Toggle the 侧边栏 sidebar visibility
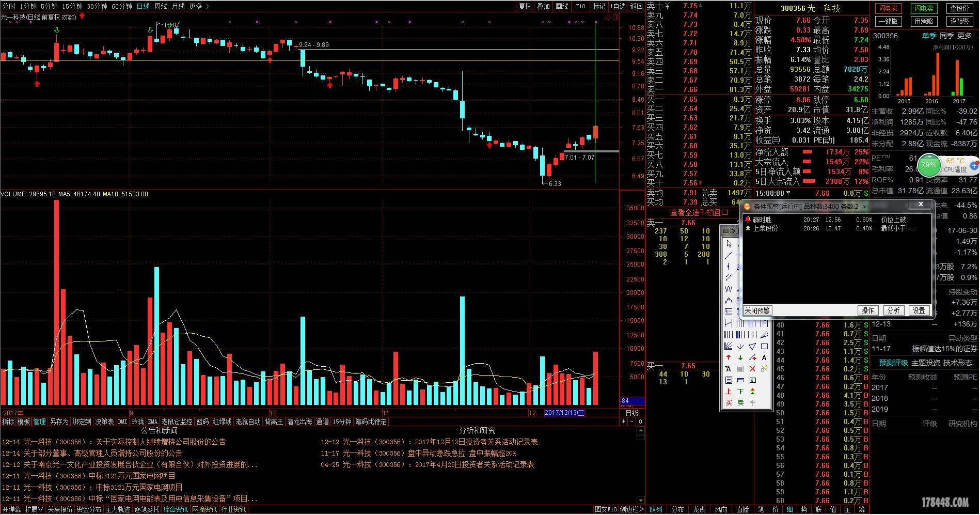This screenshot has height=515, width=980. pyautogui.click(x=632, y=509)
